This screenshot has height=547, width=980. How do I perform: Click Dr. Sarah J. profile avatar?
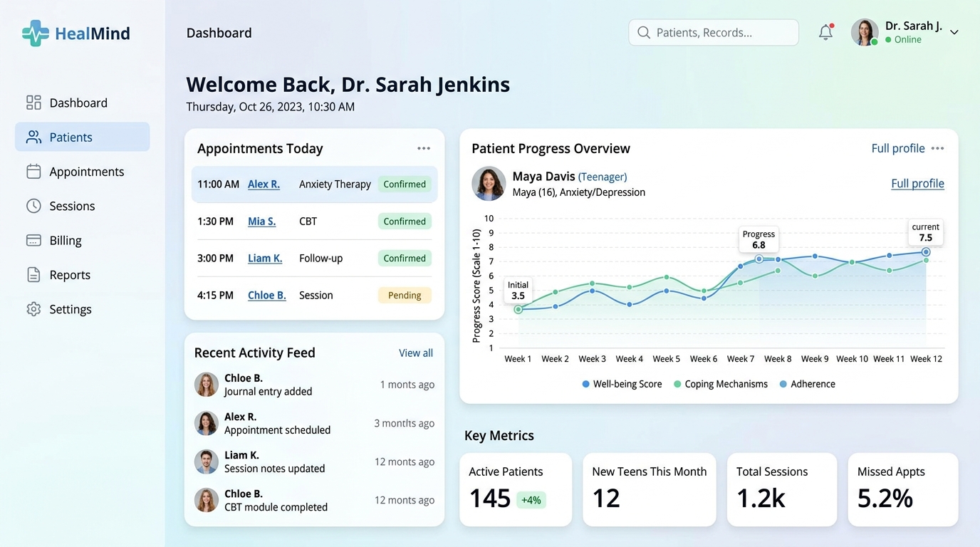(865, 32)
